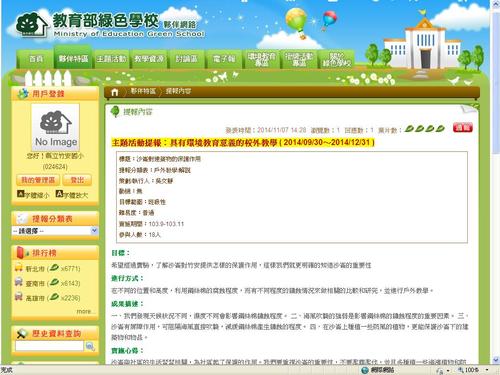The image size is (500, 375).
Task: Open the 教學資源 tab
Action: click(149, 59)
